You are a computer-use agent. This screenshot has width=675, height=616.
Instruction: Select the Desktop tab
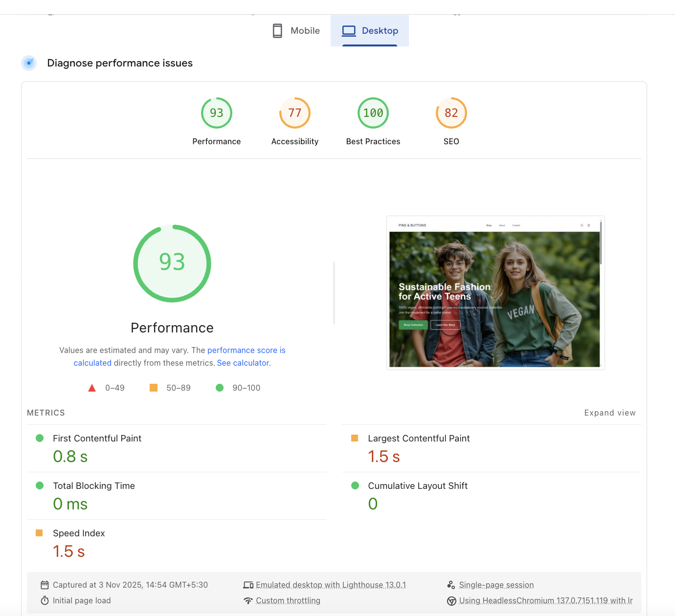(370, 31)
